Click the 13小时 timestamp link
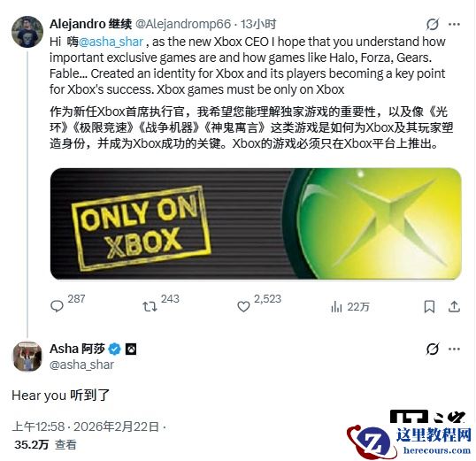This screenshot has width=476, height=461. point(258,24)
